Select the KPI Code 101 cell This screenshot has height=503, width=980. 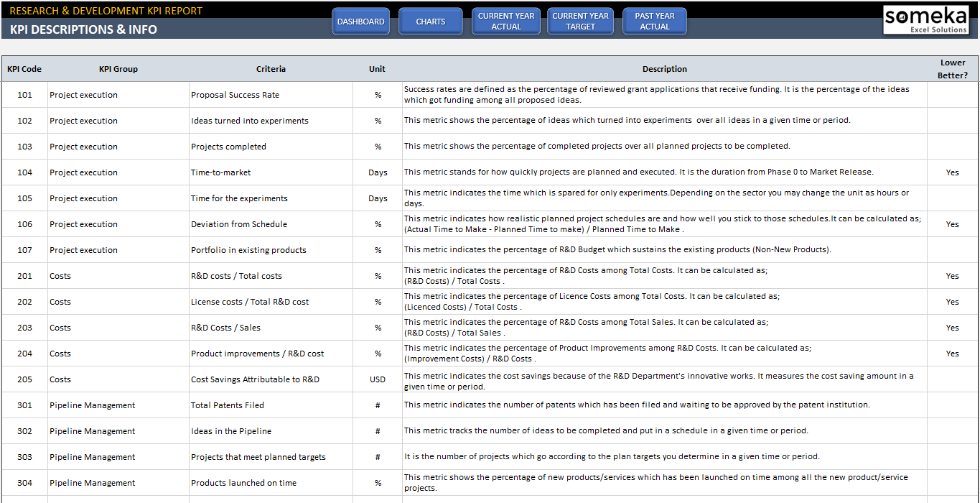pyautogui.click(x=24, y=94)
